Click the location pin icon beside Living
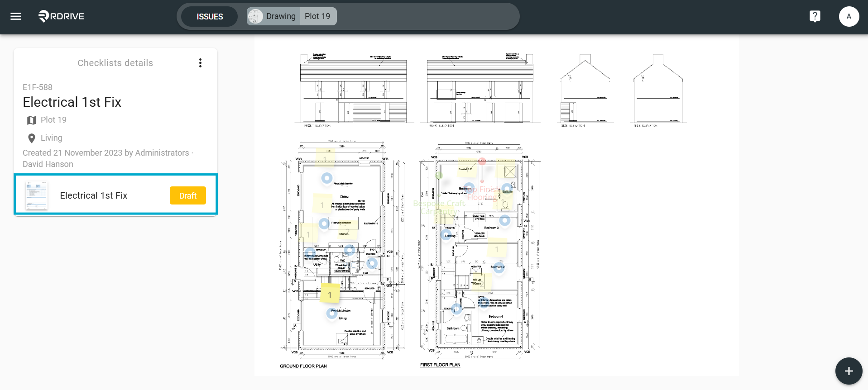This screenshot has height=390, width=868. point(31,138)
